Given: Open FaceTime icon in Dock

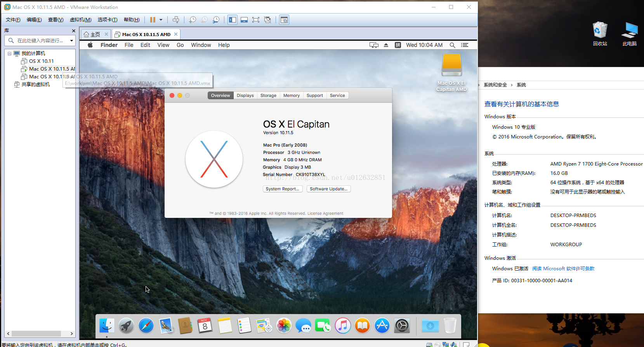Looking at the screenshot, I should tap(323, 326).
